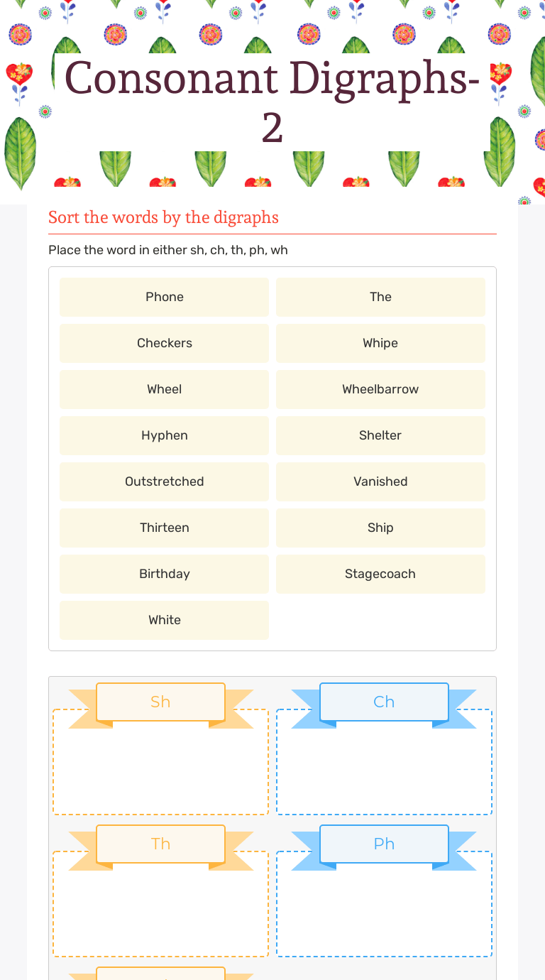
Task: Click the Birthday word card
Action: pyautogui.click(x=164, y=574)
